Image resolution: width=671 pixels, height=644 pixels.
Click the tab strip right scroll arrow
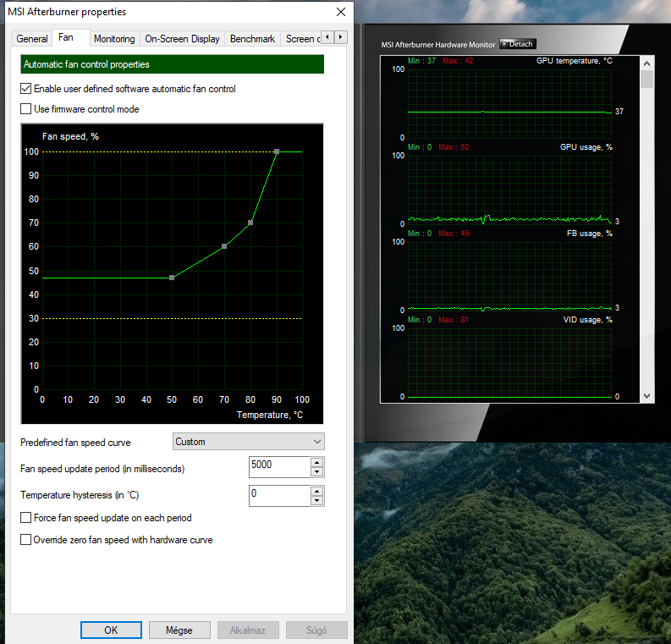(341, 37)
